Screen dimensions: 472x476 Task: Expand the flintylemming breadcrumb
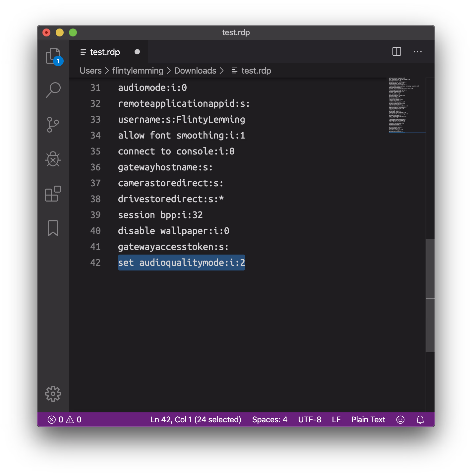pos(138,71)
